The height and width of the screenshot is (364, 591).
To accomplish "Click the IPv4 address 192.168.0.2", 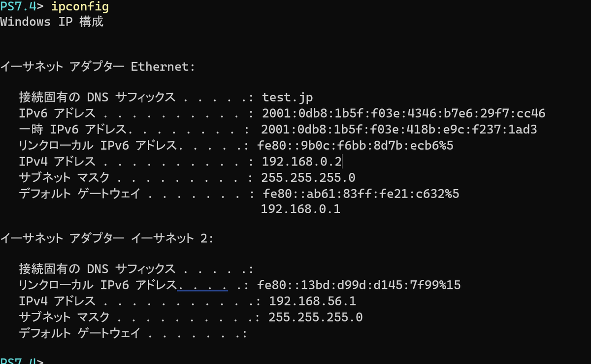I will point(301,162).
